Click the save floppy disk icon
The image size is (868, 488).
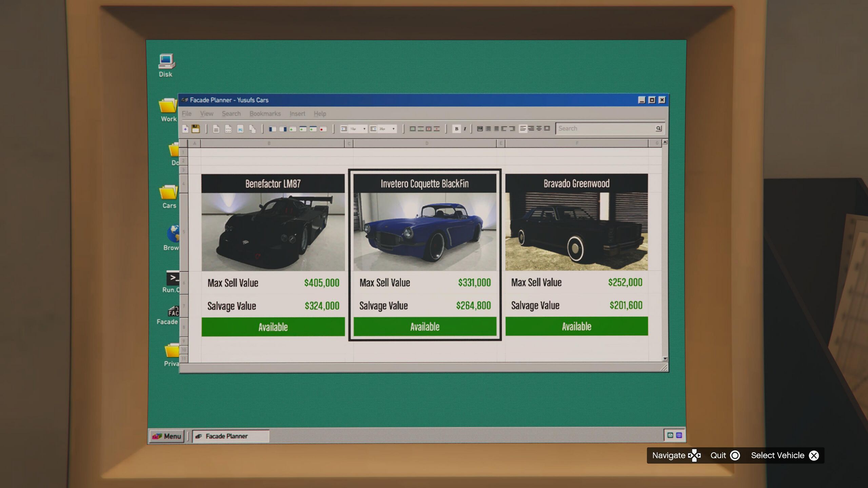tap(196, 129)
